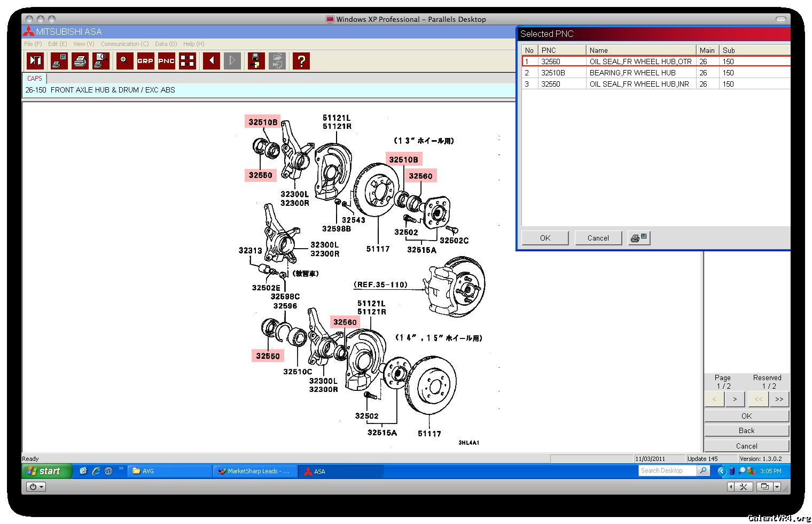Click Parallels view mode windows icon
The image size is (812, 524).
click(x=765, y=487)
